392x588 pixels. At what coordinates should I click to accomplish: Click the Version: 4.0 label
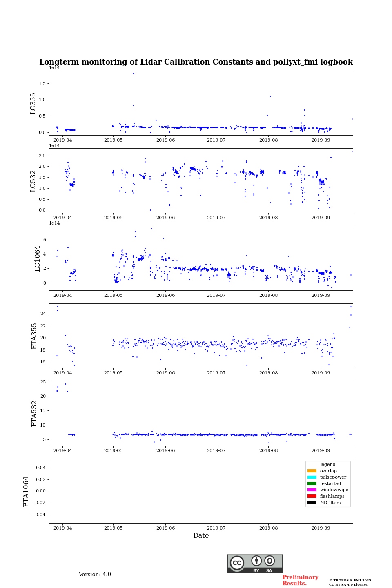95,575
